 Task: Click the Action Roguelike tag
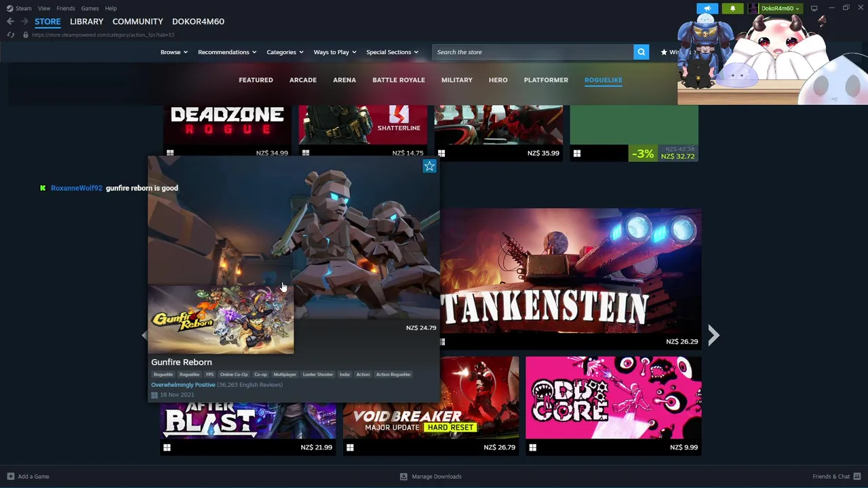coord(393,374)
